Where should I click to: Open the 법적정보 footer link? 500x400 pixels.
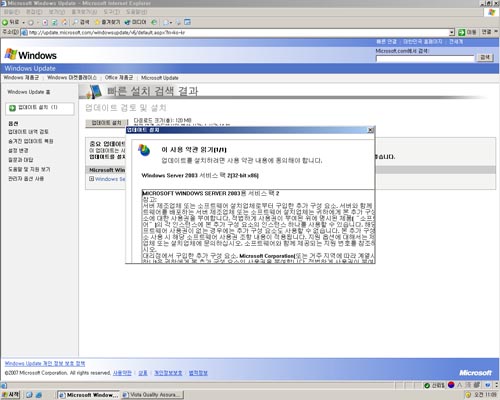198,373
